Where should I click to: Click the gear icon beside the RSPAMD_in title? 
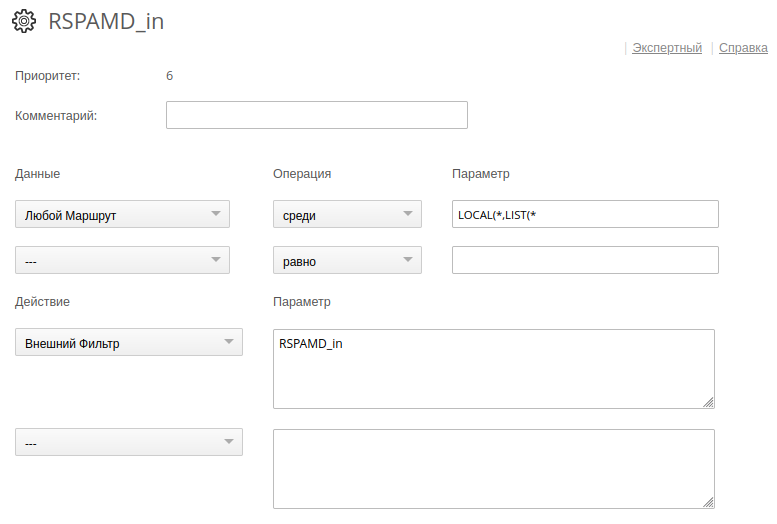(25, 22)
